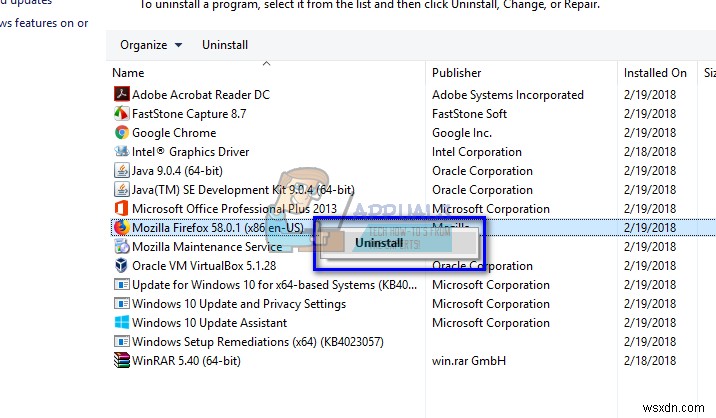Select Java 9.0.4 (64-bit) entry
The image size is (716, 418).
[x=177, y=171]
